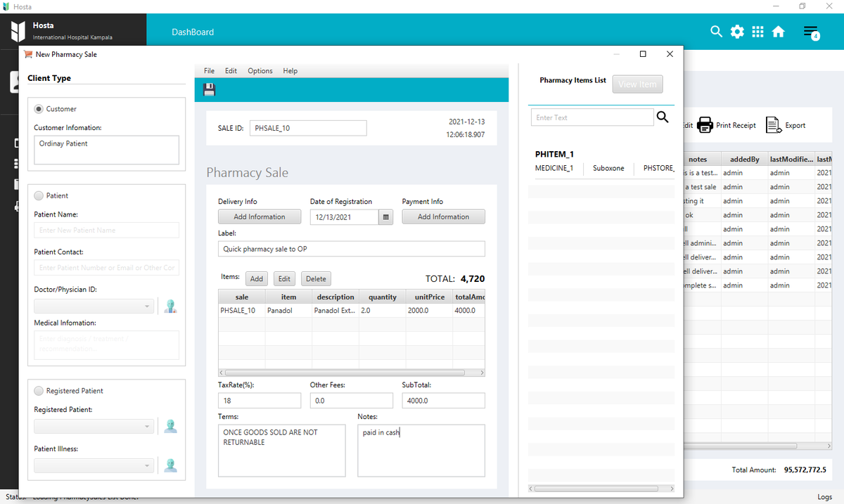
Task: Open search in Hosta top bar
Action: [x=716, y=32]
